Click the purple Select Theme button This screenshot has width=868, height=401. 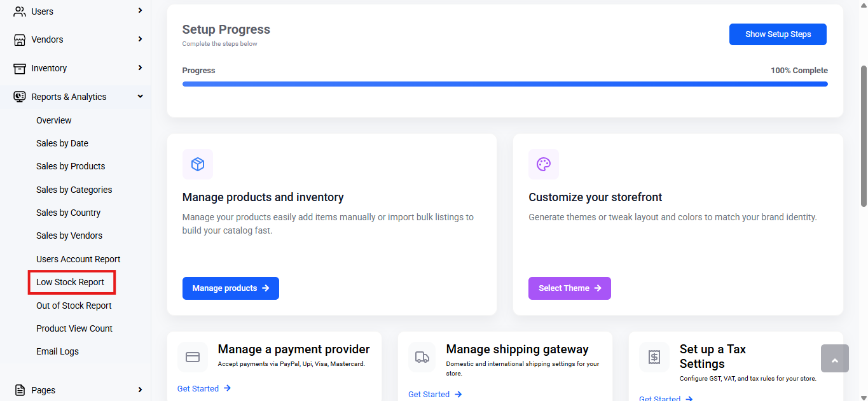[570, 288]
